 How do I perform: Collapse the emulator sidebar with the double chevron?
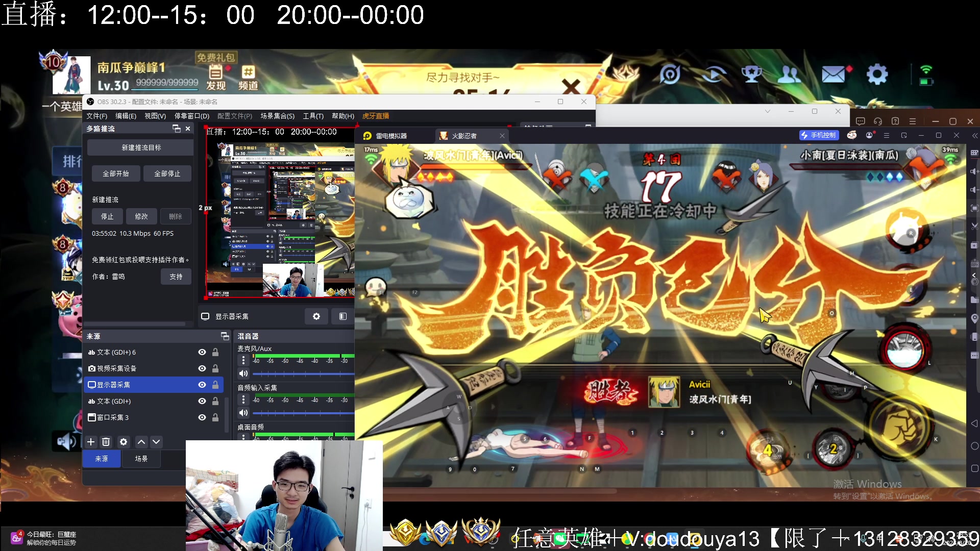[975, 136]
